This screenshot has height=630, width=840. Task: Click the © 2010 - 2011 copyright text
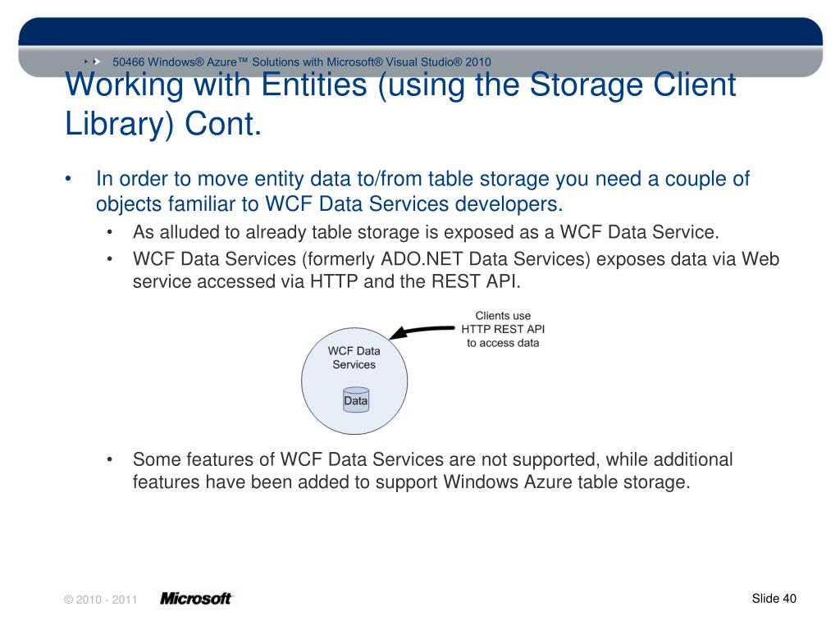coord(101,600)
